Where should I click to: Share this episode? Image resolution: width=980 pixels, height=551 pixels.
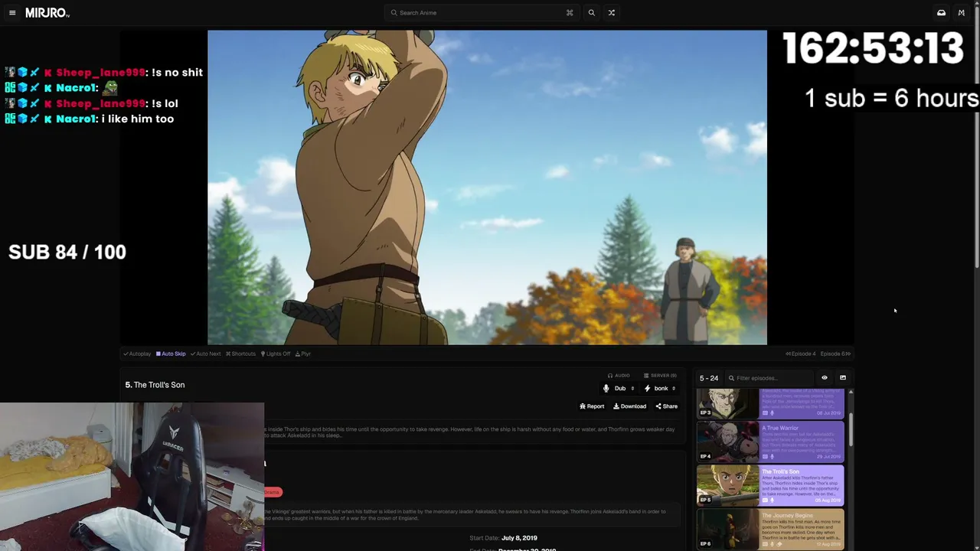[x=666, y=406]
